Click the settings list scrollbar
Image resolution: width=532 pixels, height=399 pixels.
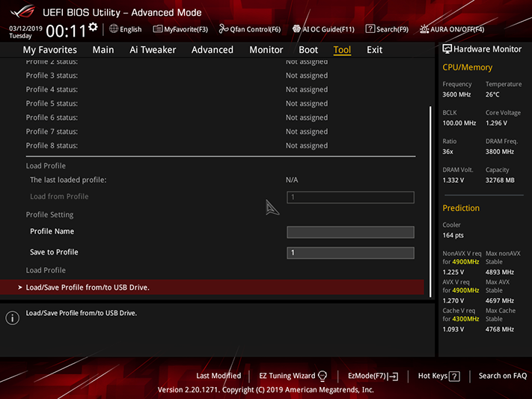[x=430, y=201]
